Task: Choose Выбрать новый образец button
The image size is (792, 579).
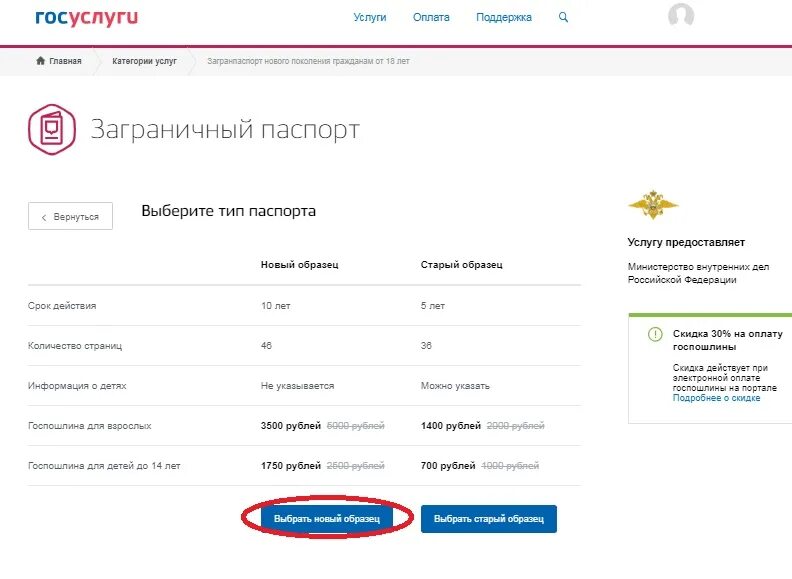Action: (327, 518)
